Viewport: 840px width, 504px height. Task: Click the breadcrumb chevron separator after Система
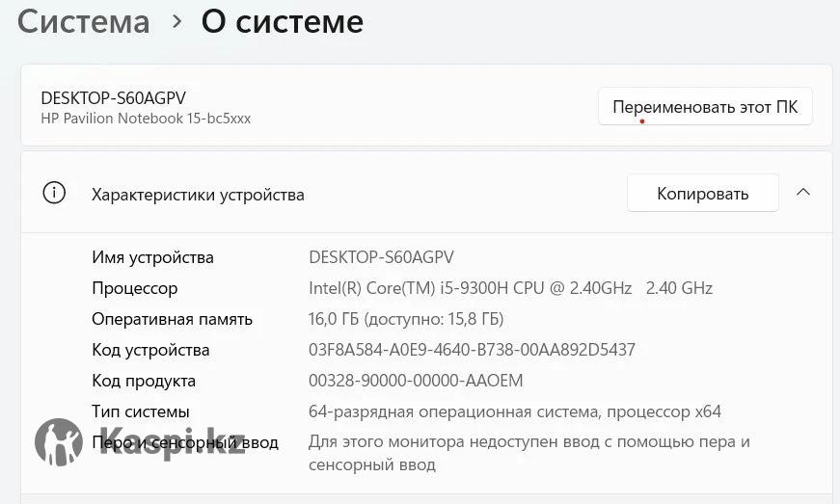[x=176, y=21]
